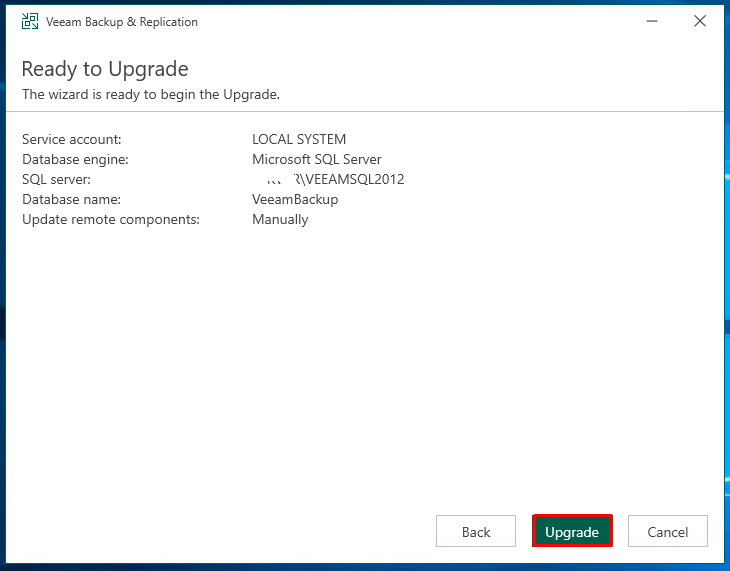
Task: Click the 'Veeam Backup & Replication' window title
Action: coord(122,22)
